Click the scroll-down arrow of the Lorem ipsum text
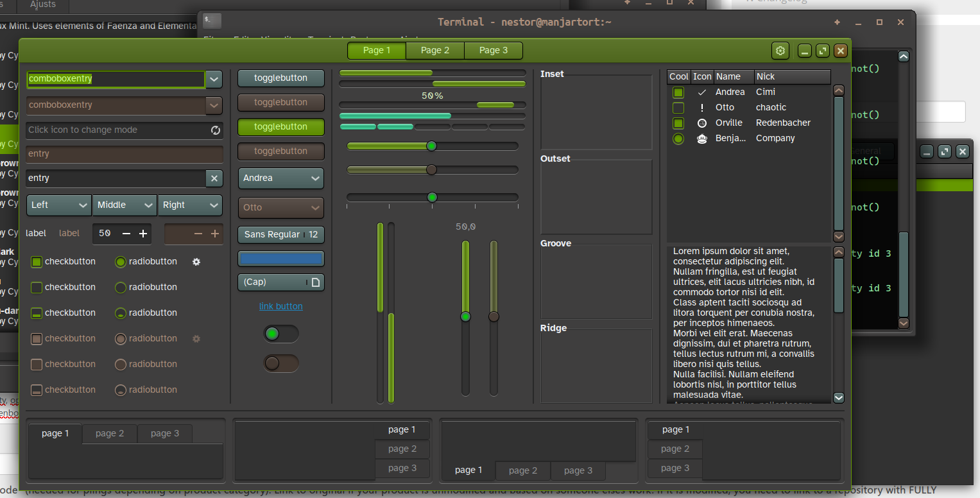The height and width of the screenshot is (498, 980). pos(839,398)
